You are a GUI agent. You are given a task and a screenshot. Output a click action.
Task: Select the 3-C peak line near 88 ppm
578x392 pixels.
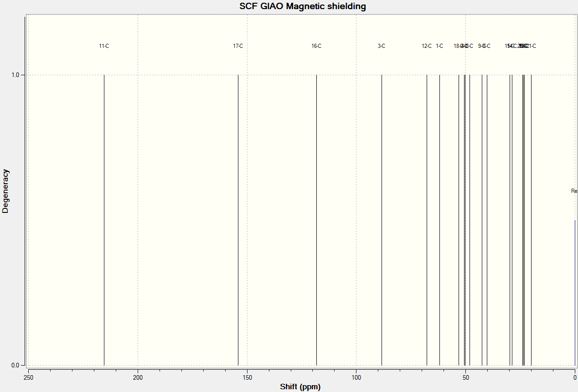tap(382, 220)
